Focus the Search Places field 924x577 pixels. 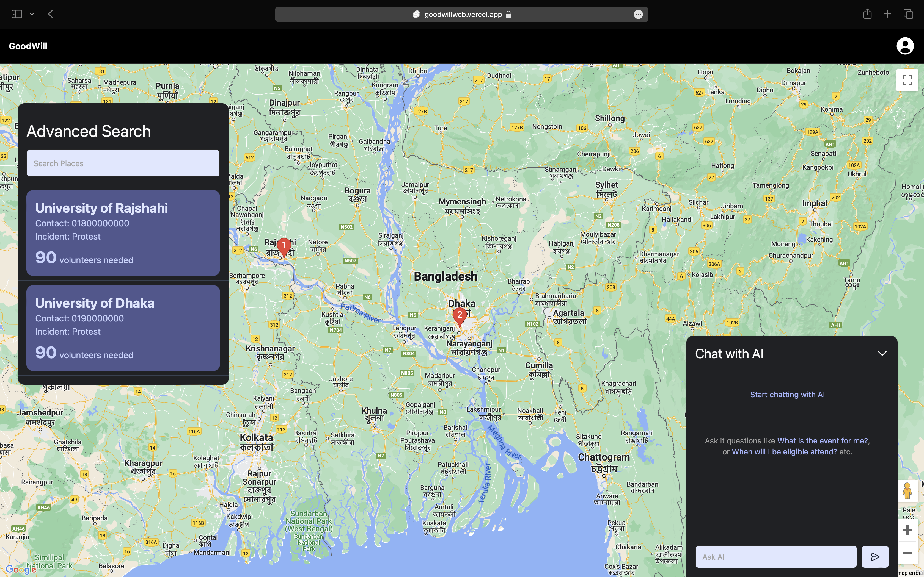pos(123,163)
